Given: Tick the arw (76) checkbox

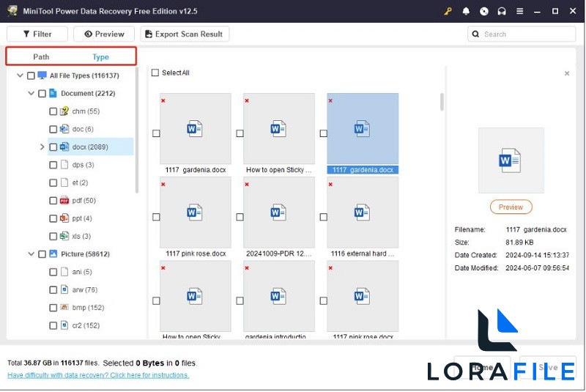Looking at the screenshot, I should (53, 290).
